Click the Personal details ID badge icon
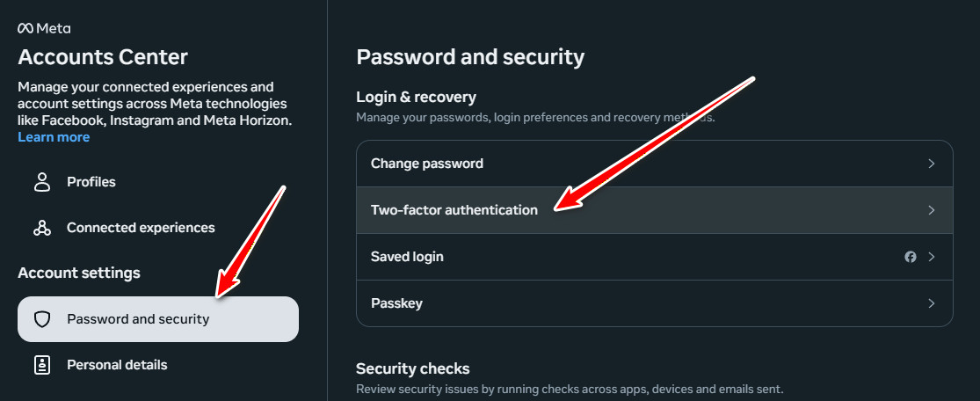The width and height of the screenshot is (980, 401). (x=41, y=365)
